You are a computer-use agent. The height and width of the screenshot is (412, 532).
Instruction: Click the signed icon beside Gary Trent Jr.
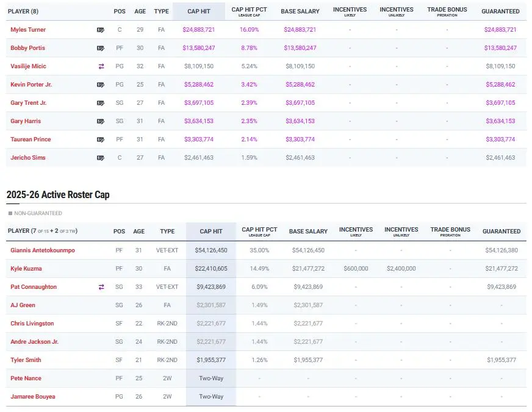[101, 103]
